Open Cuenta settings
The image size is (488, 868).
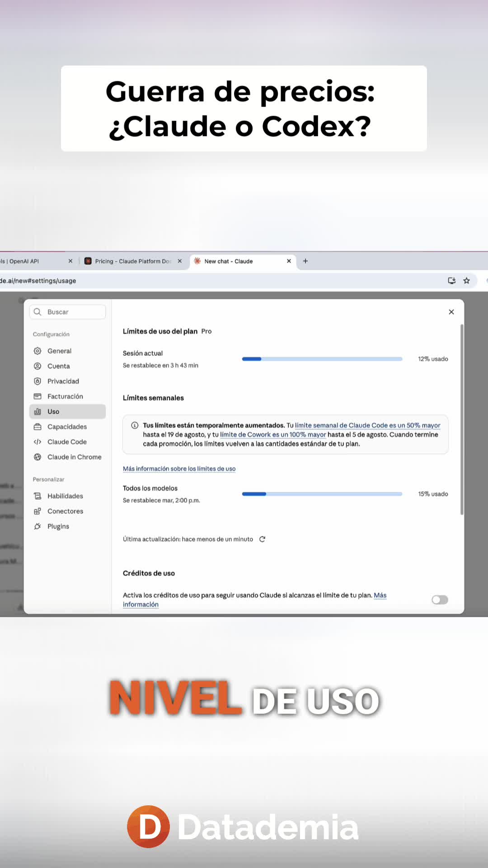coord(67,366)
